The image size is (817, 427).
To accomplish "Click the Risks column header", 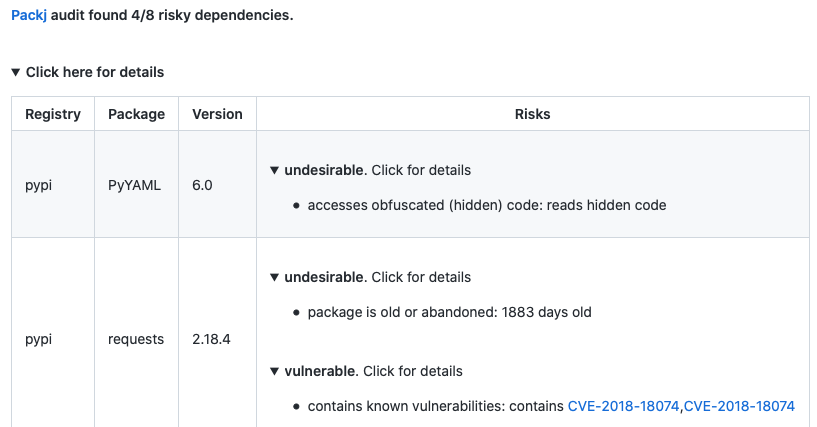I will pyautogui.click(x=532, y=114).
